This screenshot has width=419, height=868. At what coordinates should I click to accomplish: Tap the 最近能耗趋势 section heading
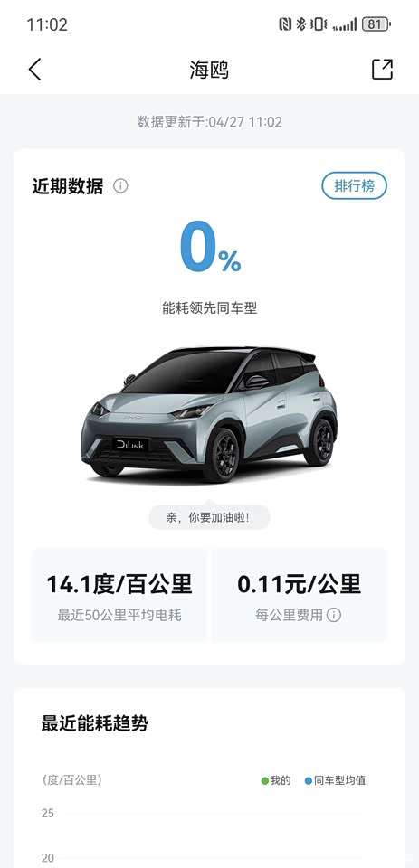pyautogui.click(x=95, y=723)
